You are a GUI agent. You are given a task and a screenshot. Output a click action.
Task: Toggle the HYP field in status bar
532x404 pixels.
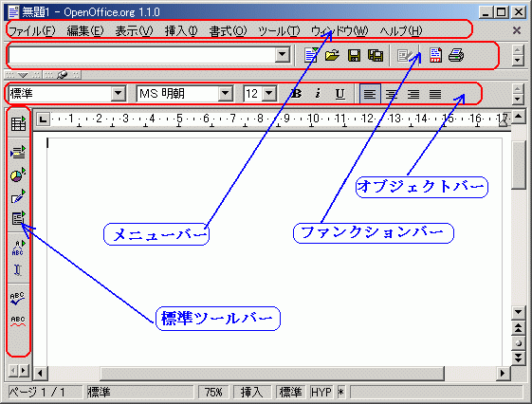click(321, 392)
